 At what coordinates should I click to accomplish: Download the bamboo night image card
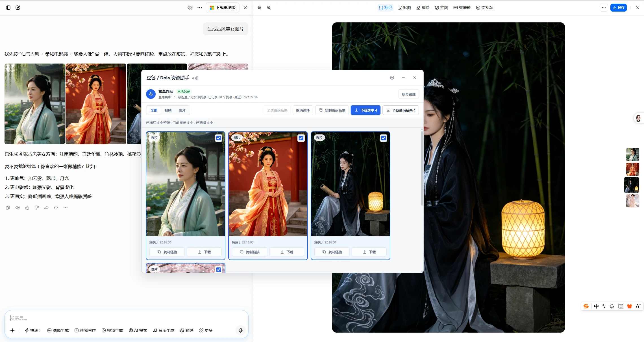(x=369, y=252)
